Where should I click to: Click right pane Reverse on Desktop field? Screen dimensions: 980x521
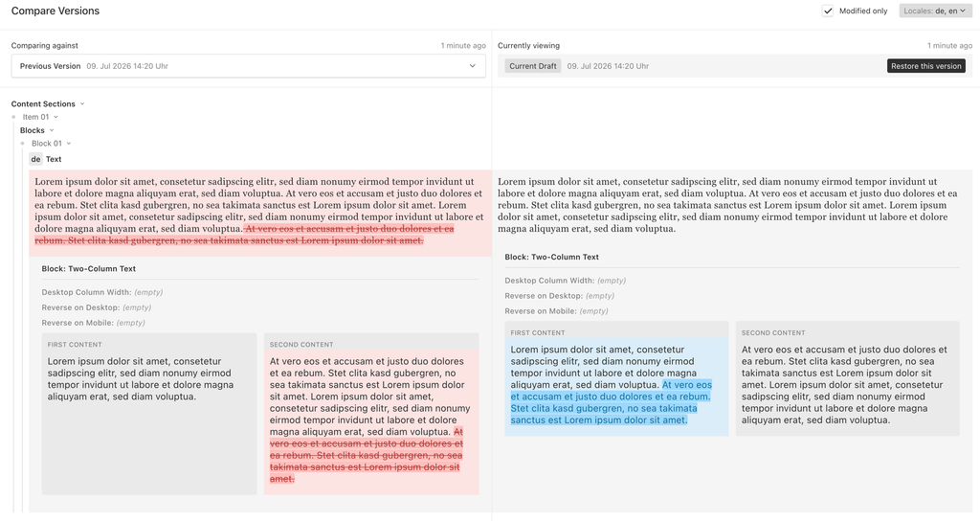pyautogui.click(x=559, y=296)
